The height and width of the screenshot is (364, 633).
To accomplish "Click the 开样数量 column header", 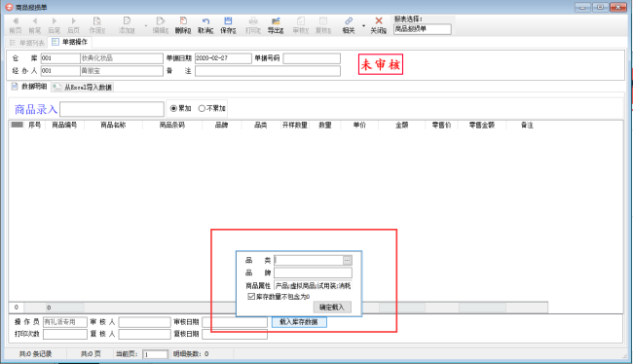I will click(x=295, y=126).
